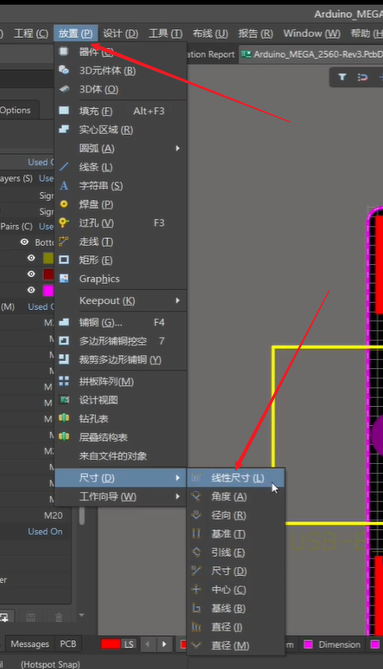The width and height of the screenshot is (383, 669).
Task: Open the filter funnel icon above canvas
Action: point(342,77)
